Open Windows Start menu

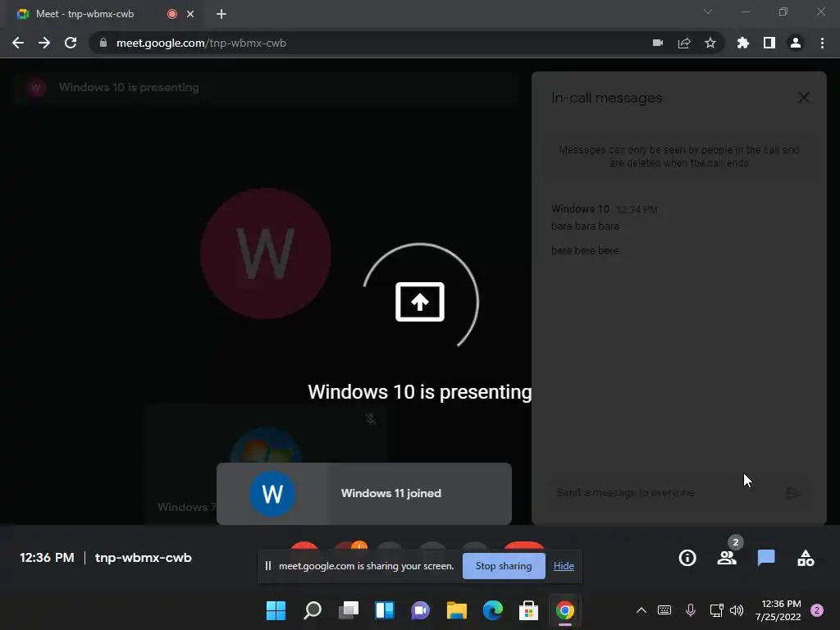point(276,610)
